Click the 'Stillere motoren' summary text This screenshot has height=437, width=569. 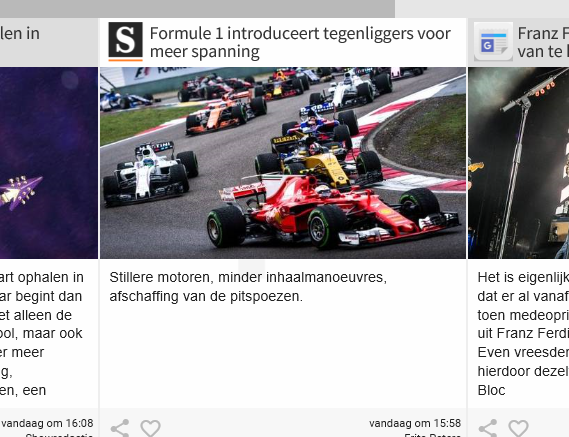click(x=248, y=287)
